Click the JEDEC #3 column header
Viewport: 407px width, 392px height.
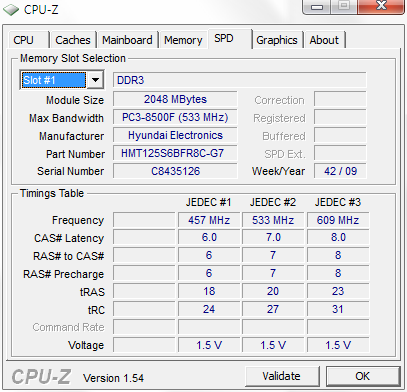[x=338, y=202]
